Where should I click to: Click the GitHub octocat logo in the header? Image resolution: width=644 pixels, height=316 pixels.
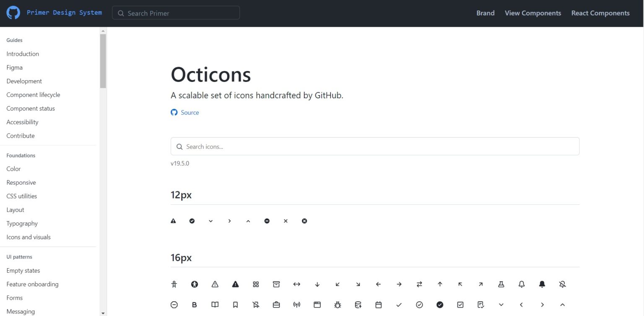(13, 12)
